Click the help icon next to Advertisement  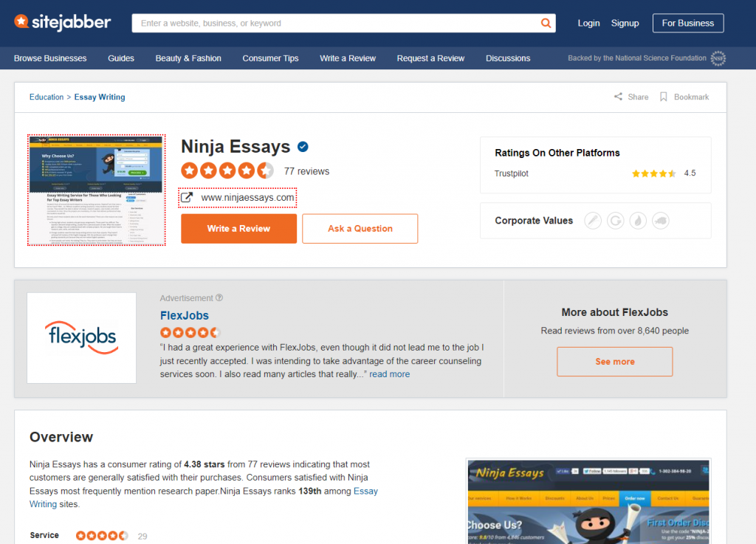[219, 297]
